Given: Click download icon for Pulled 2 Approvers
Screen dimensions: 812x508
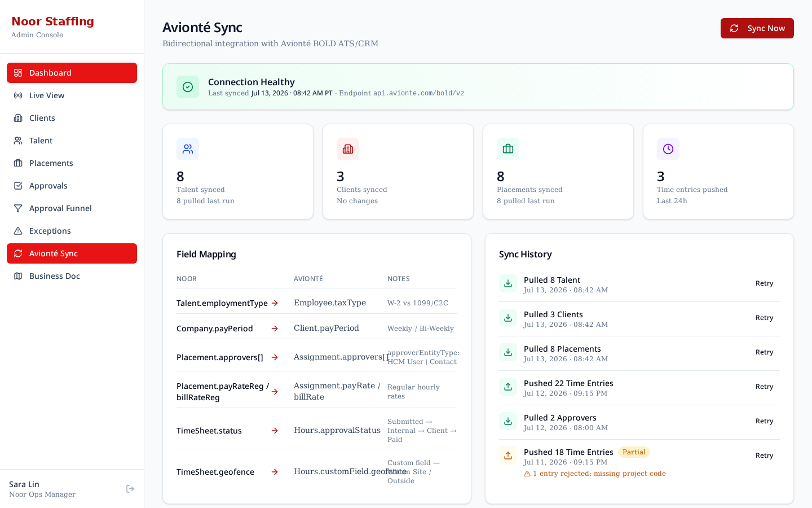Looking at the screenshot, I should (508, 421).
